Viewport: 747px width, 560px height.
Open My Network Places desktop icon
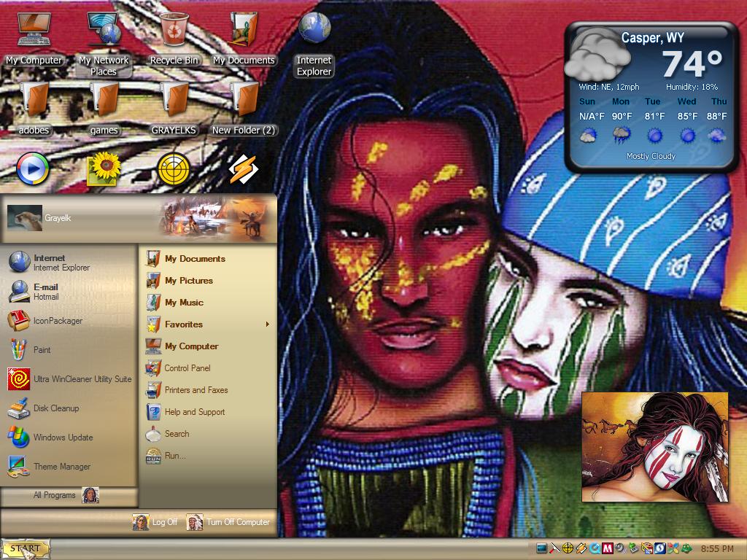point(104,44)
